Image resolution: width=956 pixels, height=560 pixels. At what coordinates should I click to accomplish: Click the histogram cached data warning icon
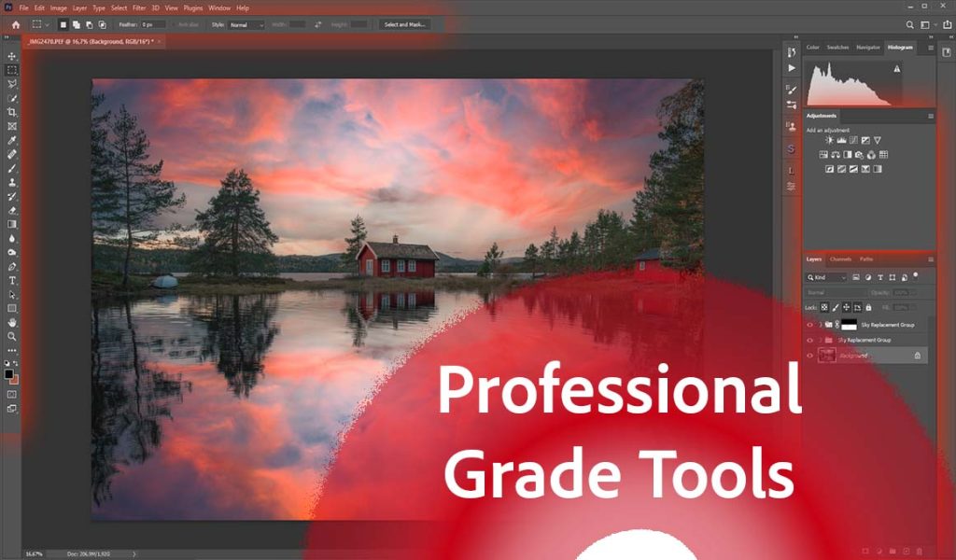[x=897, y=69]
